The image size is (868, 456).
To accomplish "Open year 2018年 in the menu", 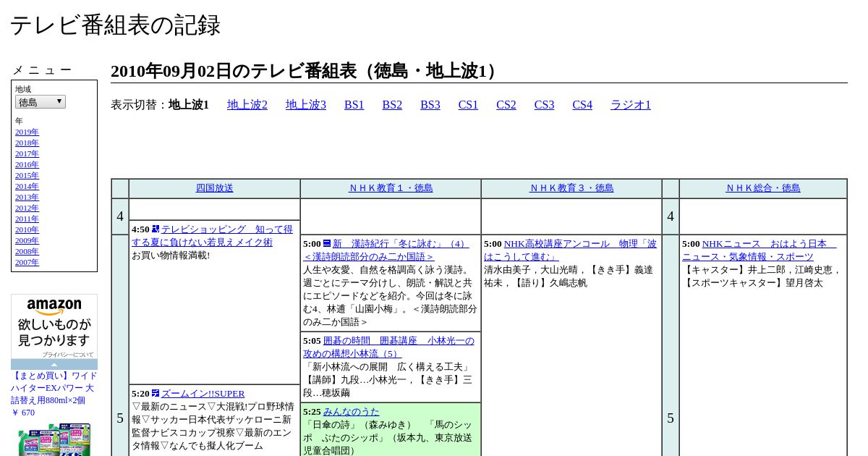I will 27,143.
